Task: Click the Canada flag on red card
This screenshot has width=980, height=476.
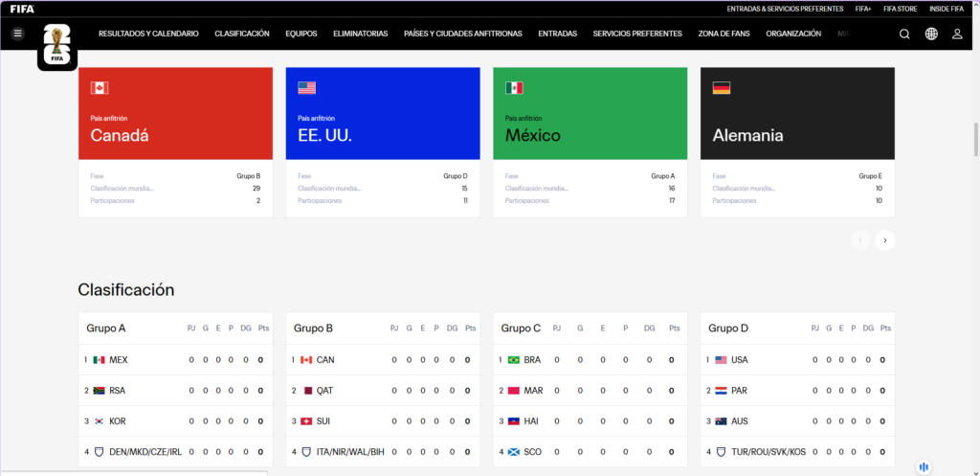Action: point(100,88)
